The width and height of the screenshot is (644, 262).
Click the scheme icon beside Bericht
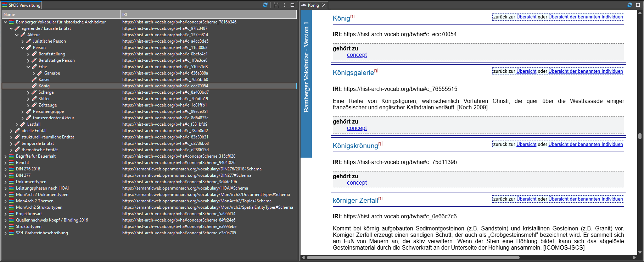coord(11,163)
